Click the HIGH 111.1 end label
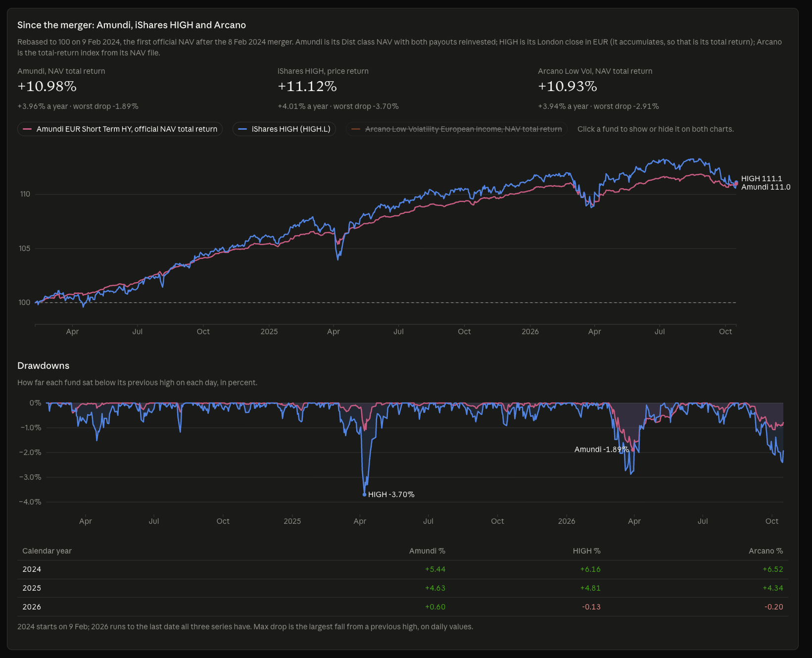This screenshot has width=812, height=658. coord(762,179)
